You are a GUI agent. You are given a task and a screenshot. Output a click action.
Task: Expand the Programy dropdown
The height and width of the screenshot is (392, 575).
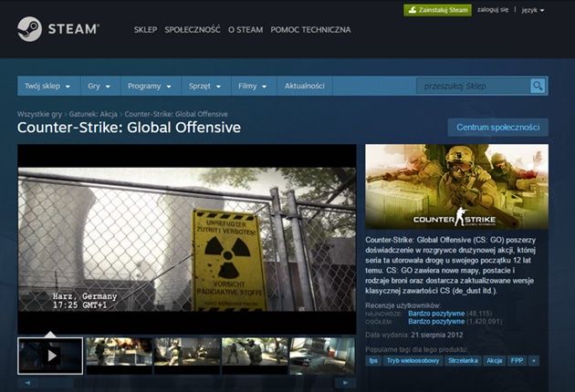[x=150, y=86]
